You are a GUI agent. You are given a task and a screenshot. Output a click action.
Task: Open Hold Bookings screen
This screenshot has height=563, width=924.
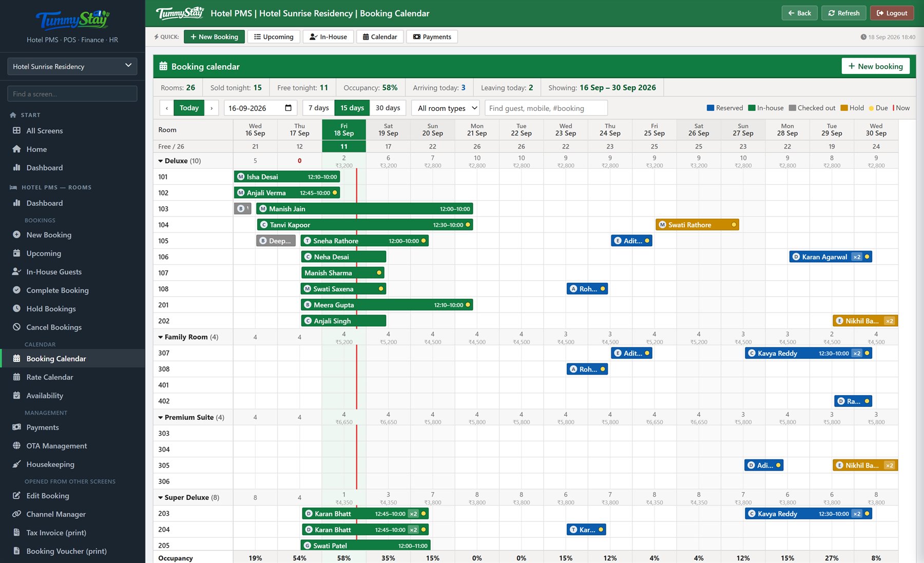(x=72, y=309)
